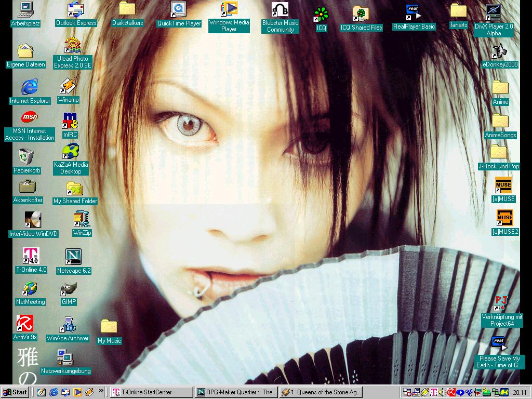Viewport: 532px width, 399px height.
Task: Launch Windows Media Player from quick launch
Action: pyautogui.click(x=77, y=392)
